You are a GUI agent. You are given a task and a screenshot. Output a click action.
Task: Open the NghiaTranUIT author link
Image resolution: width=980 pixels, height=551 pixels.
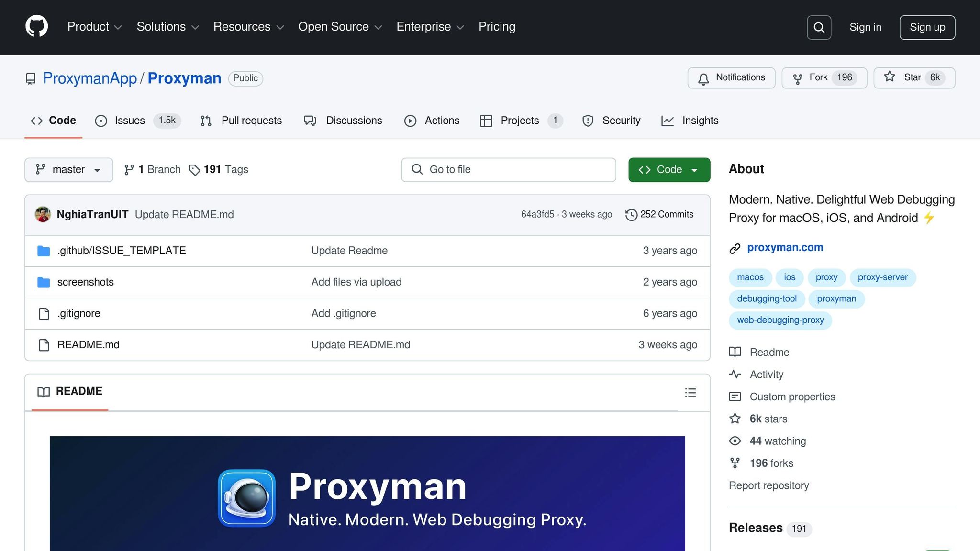pyautogui.click(x=92, y=215)
